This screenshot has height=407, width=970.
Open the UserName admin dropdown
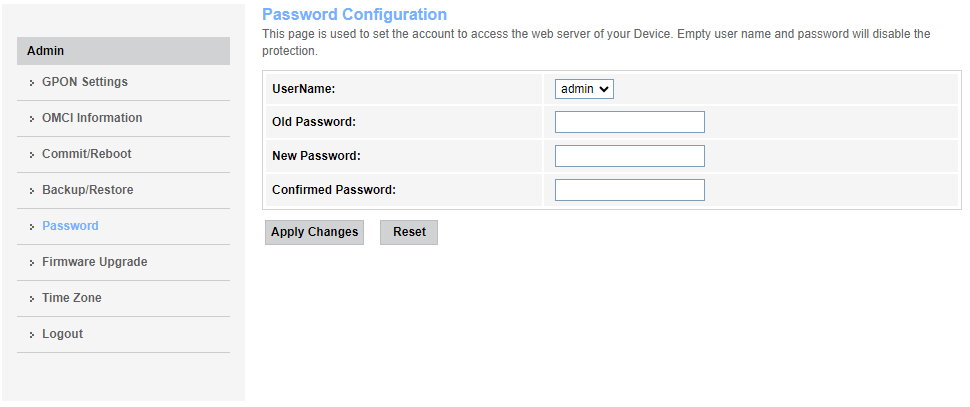pyautogui.click(x=584, y=89)
